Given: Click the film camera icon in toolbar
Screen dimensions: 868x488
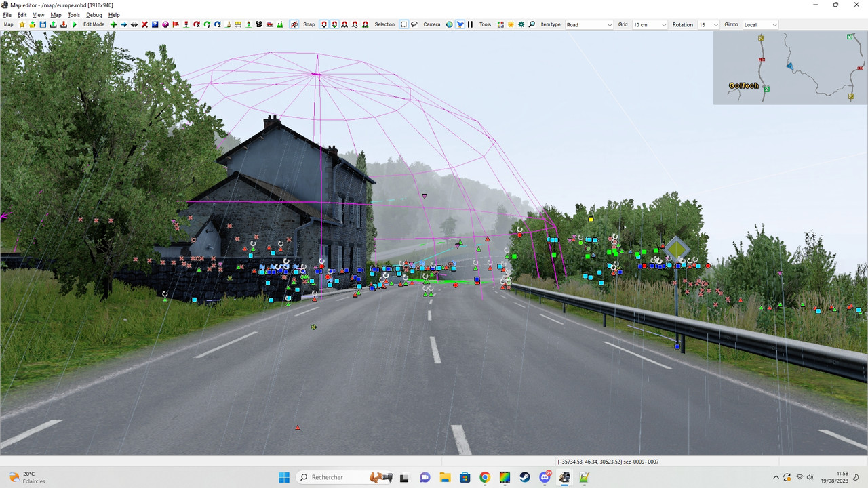Looking at the screenshot, I should [258, 24].
